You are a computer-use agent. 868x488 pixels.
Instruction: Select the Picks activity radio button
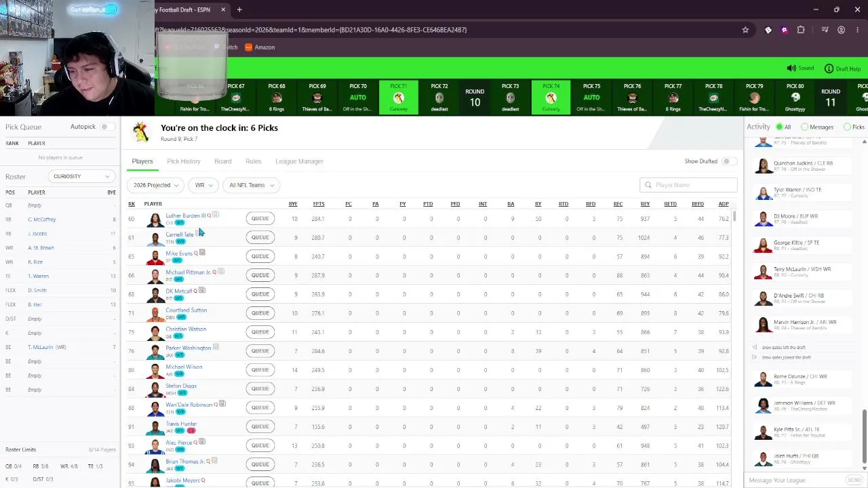click(x=847, y=127)
